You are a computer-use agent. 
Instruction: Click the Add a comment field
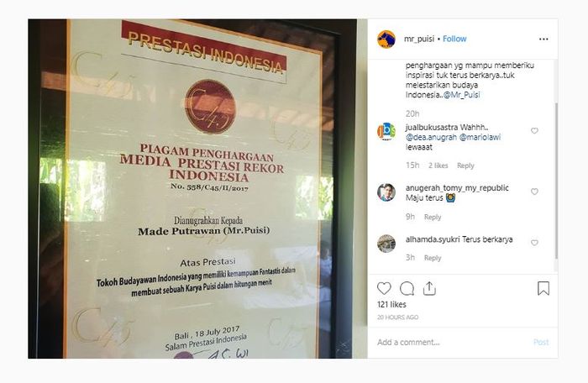click(x=454, y=342)
